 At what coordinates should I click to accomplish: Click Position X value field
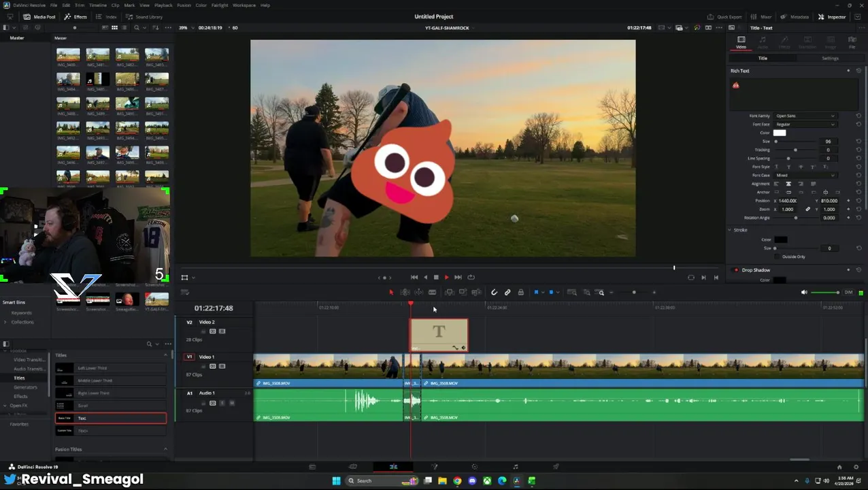click(x=788, y=201)
